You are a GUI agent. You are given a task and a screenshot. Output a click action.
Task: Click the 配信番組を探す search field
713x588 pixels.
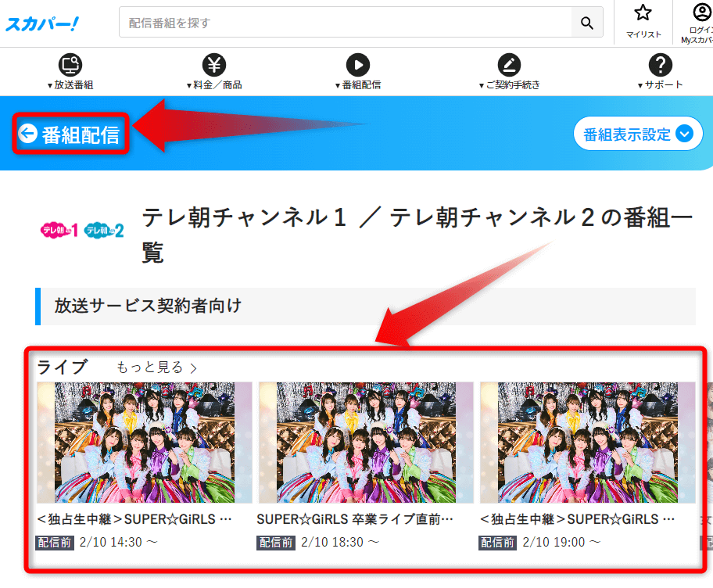click(x=345, y=22)
